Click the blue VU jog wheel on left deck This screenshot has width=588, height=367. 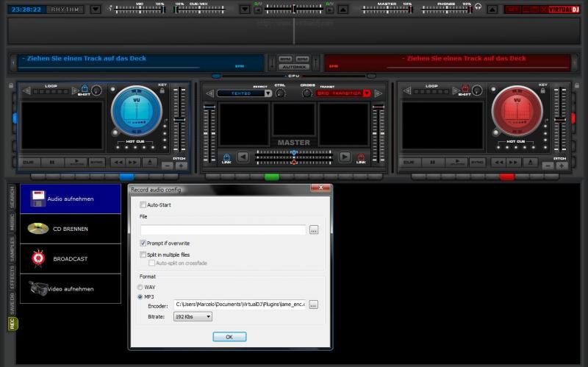tap(137, 111)
